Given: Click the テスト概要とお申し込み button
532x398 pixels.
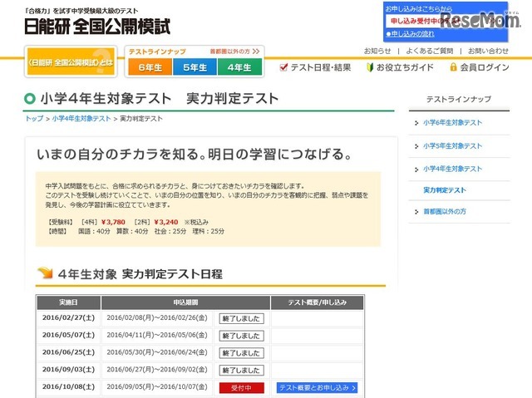Looking at the screenshot, I should [x=318, y=388].
